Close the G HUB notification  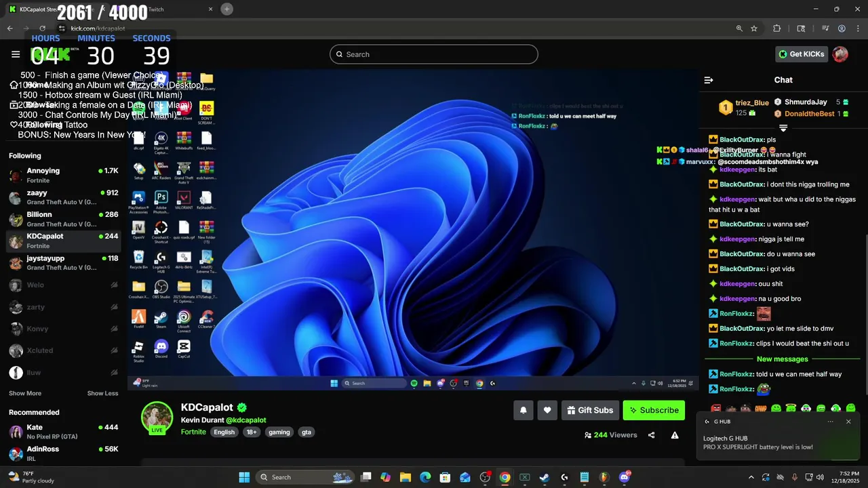tap(848, 422)
